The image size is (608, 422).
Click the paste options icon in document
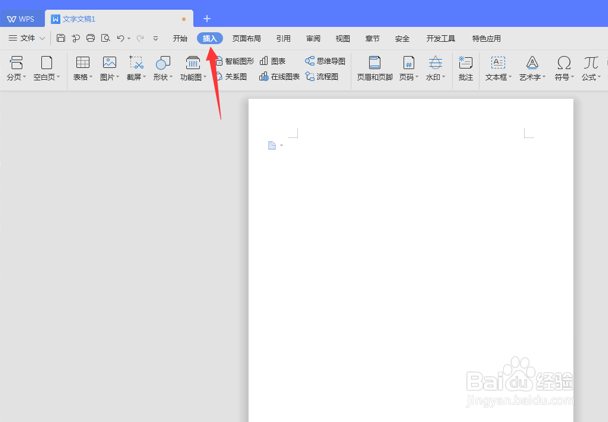272,145
